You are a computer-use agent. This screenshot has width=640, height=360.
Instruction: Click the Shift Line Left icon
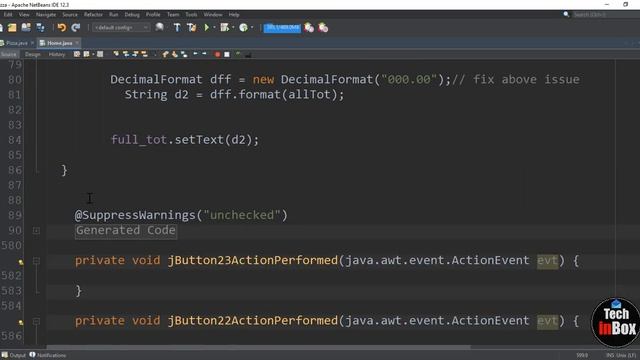point(196,54)
